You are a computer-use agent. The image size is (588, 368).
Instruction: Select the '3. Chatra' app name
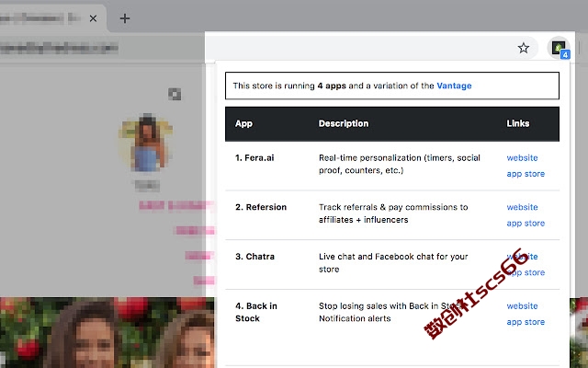tap(254, 257)
